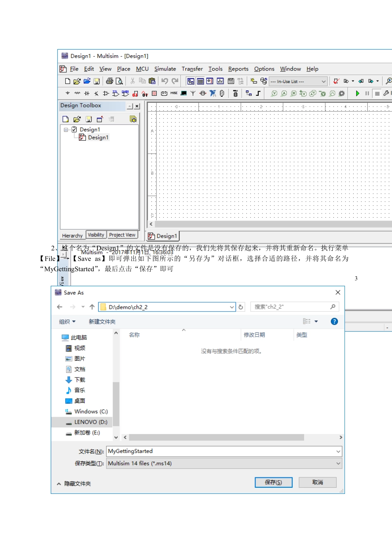Image resolution: width=392 pixels, height=555 pixels.
Task: Click version history icon in Design Toolbox
Action: [133, 119]
